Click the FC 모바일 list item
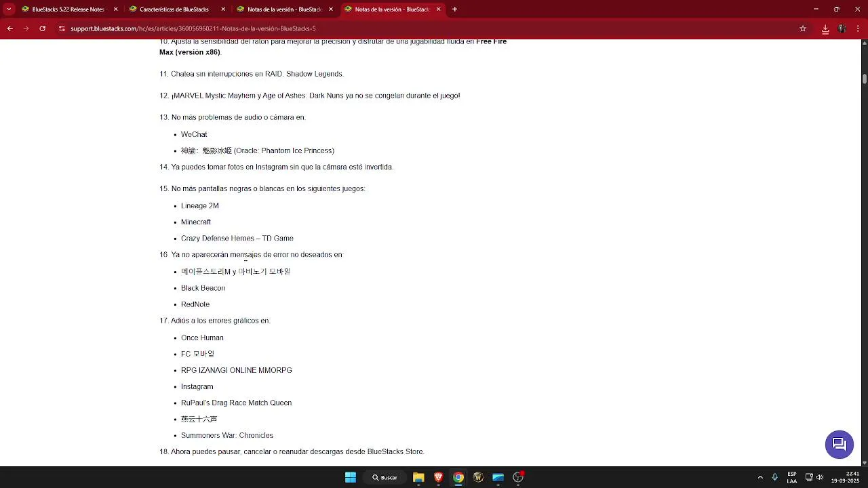Image resolution: width=868 pixels, height=488 pixels. pos(197,354)
